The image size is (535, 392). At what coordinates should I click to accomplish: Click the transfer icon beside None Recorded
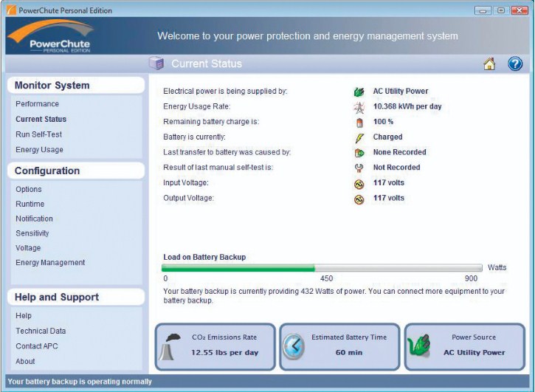coord(359,153)
